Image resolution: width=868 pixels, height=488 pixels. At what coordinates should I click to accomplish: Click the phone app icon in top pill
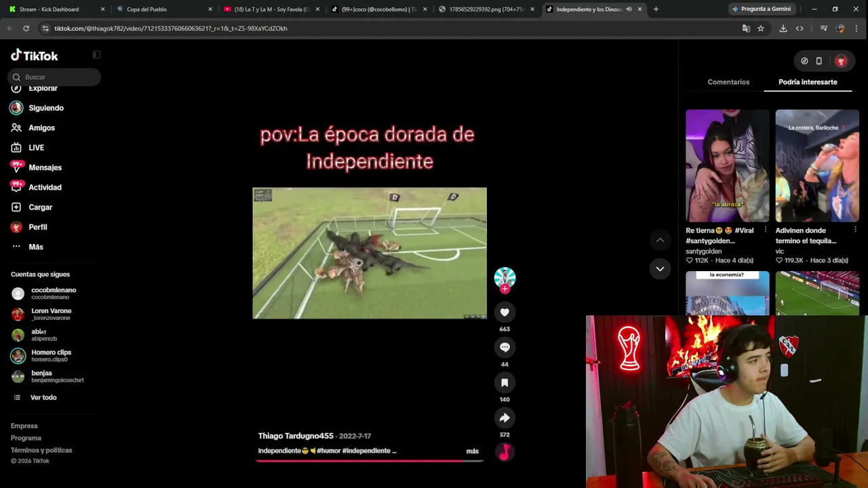tap(819, 61)
